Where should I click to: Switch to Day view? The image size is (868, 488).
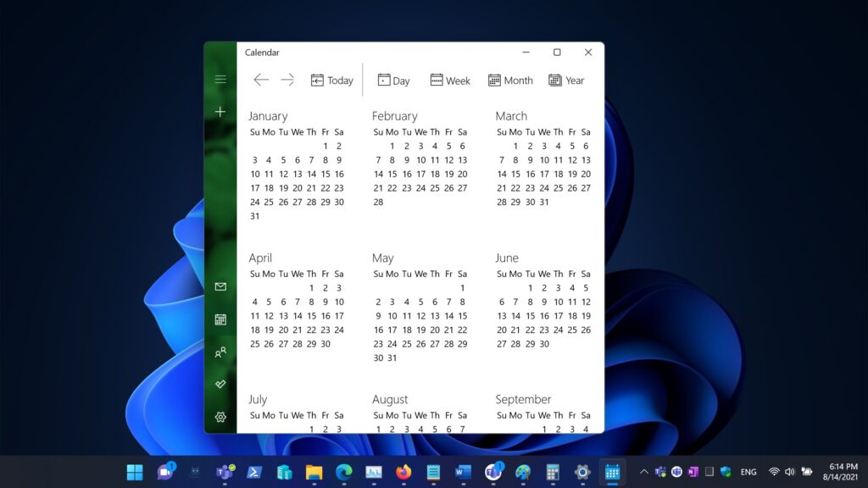[393, 80]
